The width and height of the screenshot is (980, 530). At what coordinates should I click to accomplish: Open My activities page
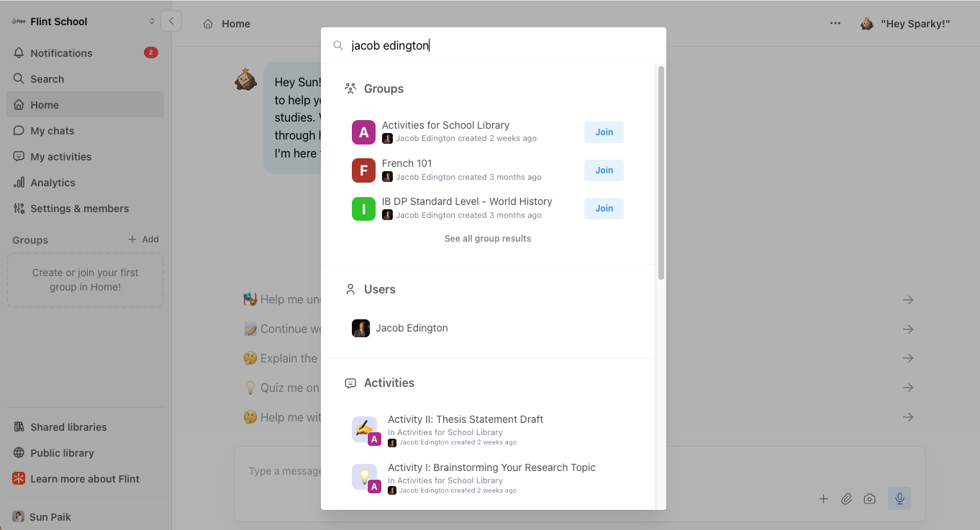(x=85, y=157)
